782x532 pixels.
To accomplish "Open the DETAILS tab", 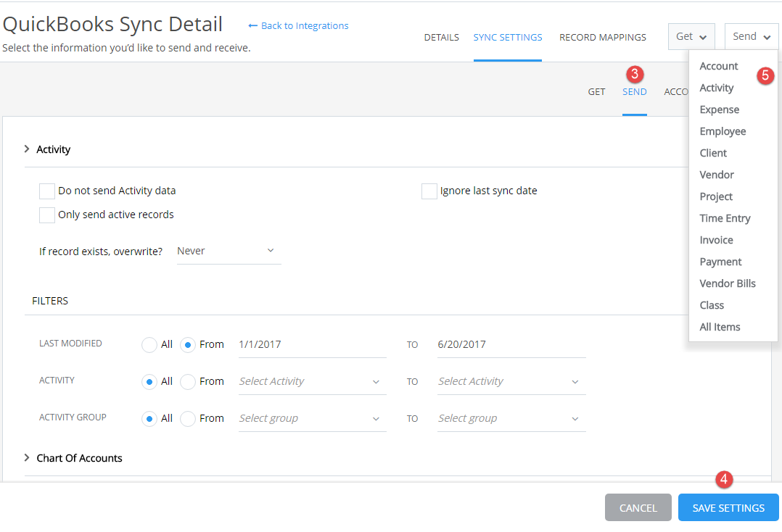I will (441, 37).
